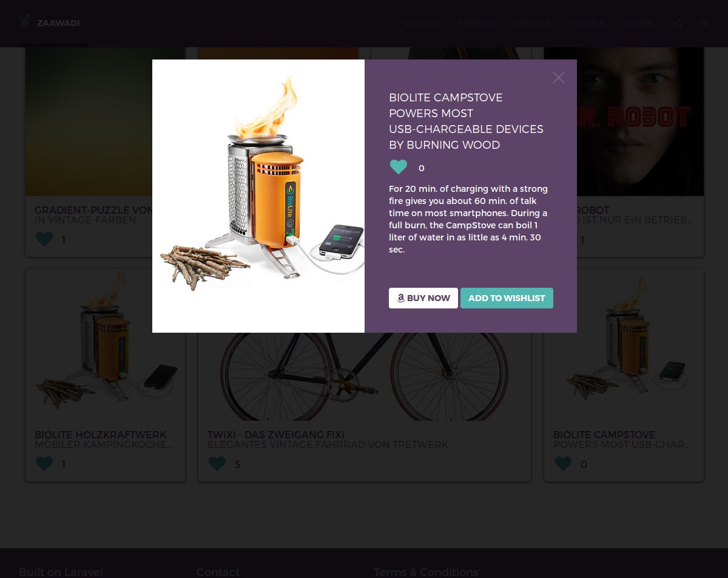Open the BioLite Holzkraftwerk thumbnail

105,345
